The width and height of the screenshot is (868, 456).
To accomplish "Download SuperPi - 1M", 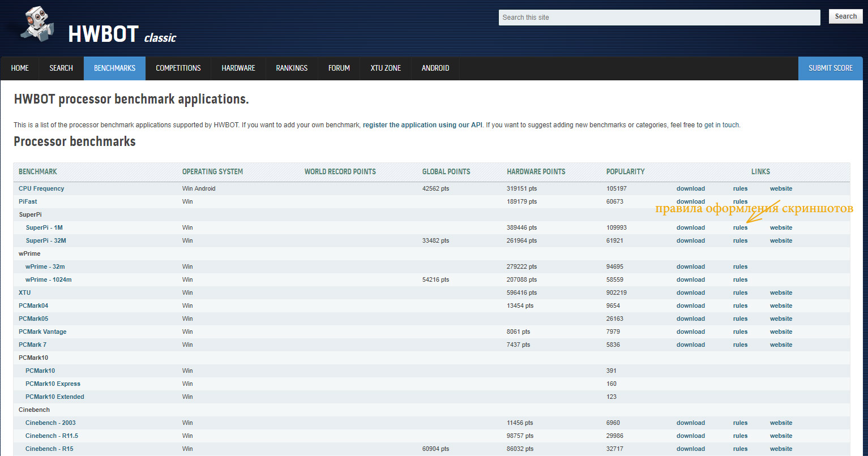I will 691,227.
